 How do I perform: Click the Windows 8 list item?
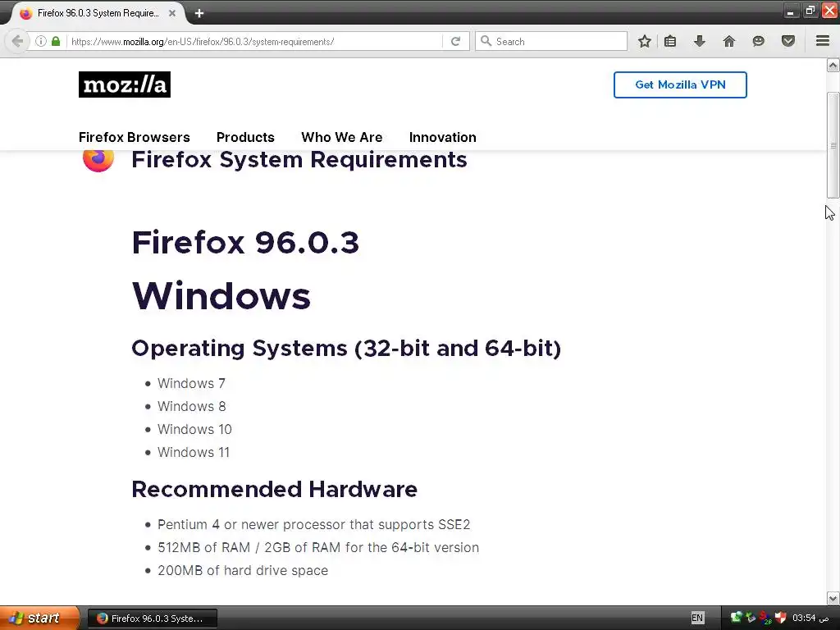(x=192, y=407)
